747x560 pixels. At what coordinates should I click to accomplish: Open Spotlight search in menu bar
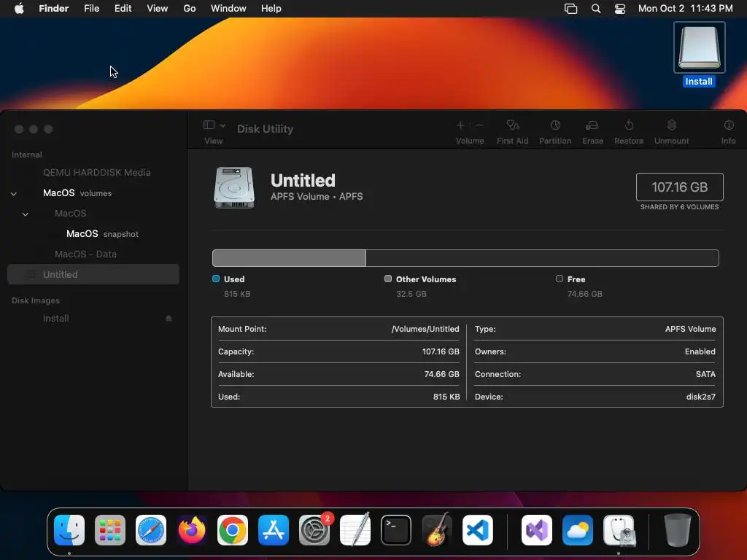coord(596,9)
